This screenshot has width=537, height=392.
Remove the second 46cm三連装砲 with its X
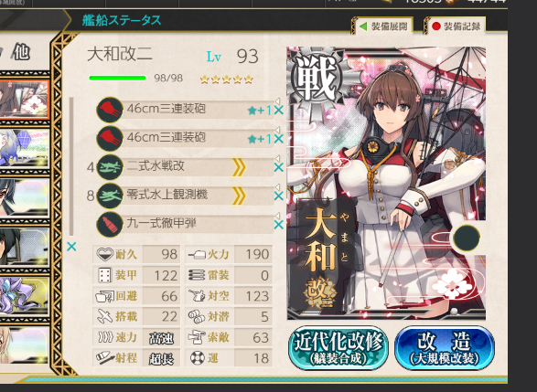[x=279, y=139]
